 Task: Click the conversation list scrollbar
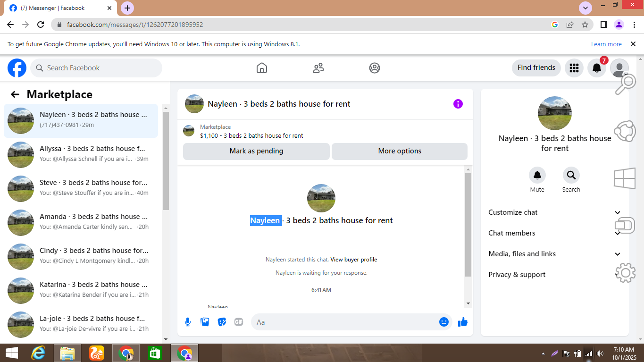(166, 160)
